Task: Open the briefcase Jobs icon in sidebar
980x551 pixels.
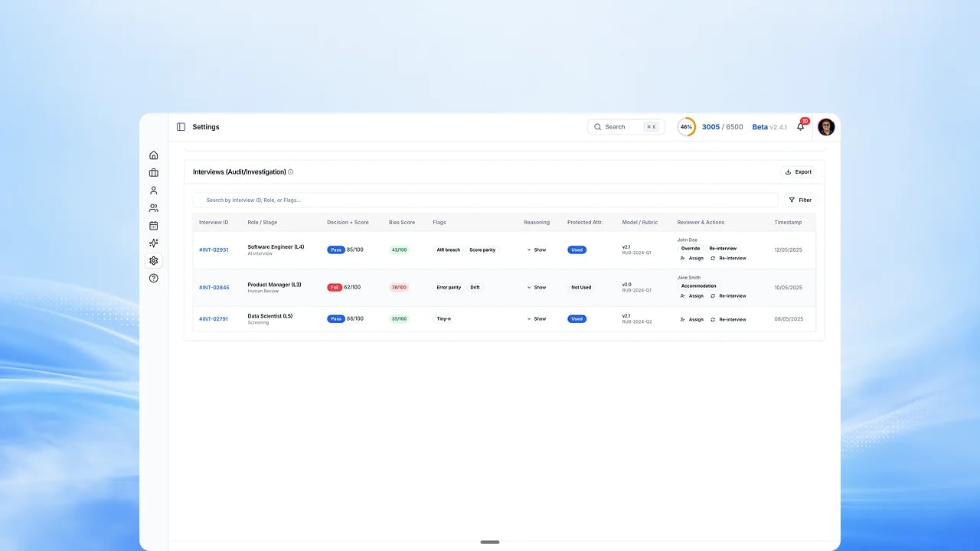Action: [153, 173]
